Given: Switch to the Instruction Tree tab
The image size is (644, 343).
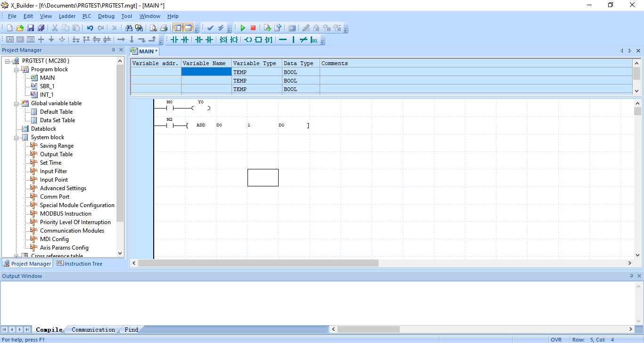Looking at the screenshot, I should tap(80, 264).
